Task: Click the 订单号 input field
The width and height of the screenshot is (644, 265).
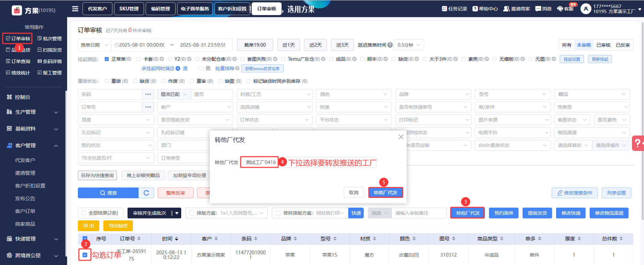Action: point(110,107)
